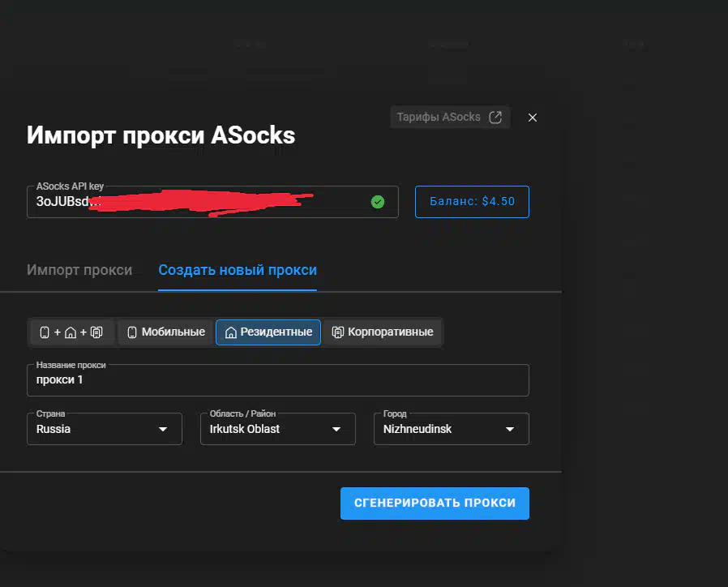Click the ASocks API key input field
The image size is (728, 587).
[x=212, y=202]
